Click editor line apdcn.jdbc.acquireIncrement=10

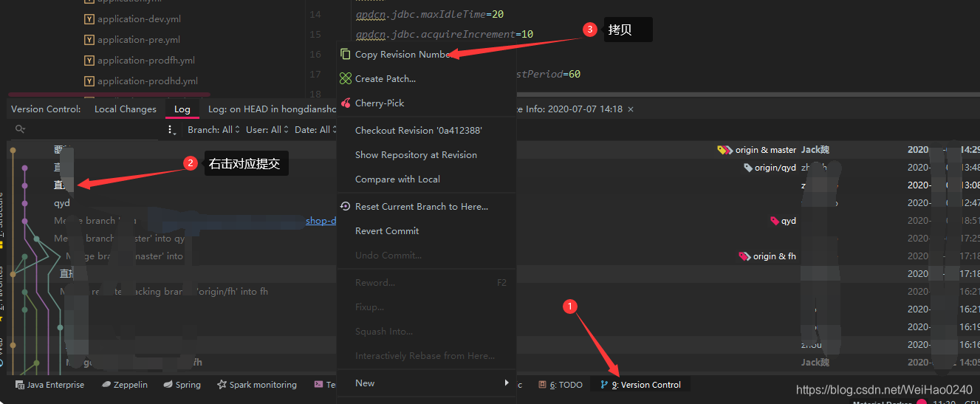(x=445, y=34)
